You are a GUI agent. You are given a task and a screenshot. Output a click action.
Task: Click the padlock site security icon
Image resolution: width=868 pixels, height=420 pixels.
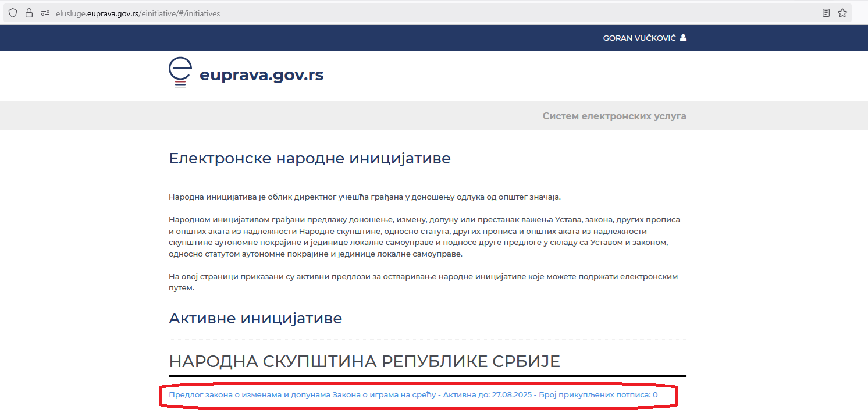pos(29,13)
